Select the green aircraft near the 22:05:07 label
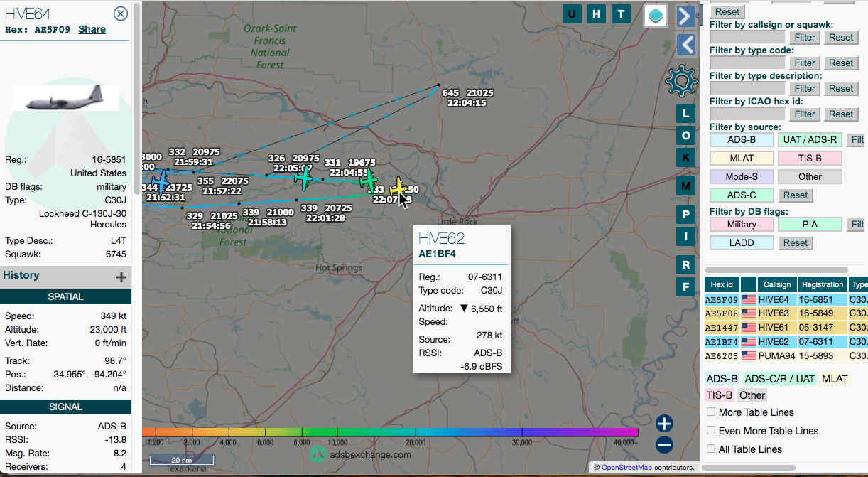Screen dimensions: 868x477 (x=303, y=178)
